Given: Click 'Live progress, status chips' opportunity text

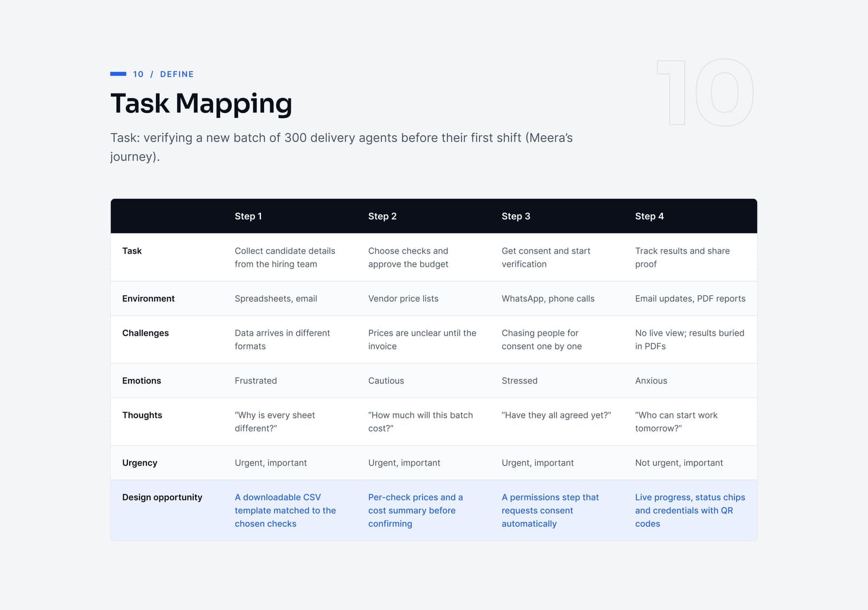Looking at the screenshot, I should (690, 510).
